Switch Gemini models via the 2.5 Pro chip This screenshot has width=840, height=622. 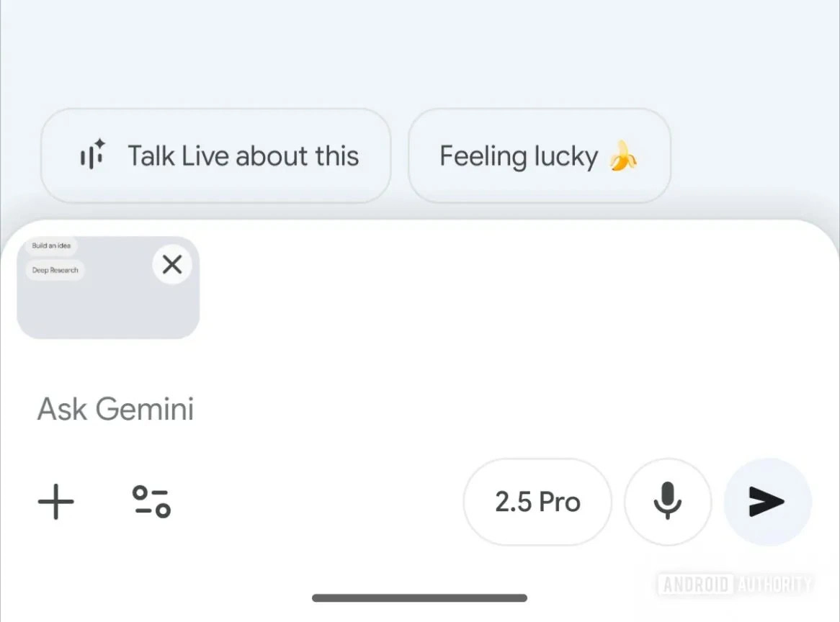[537, 502]
